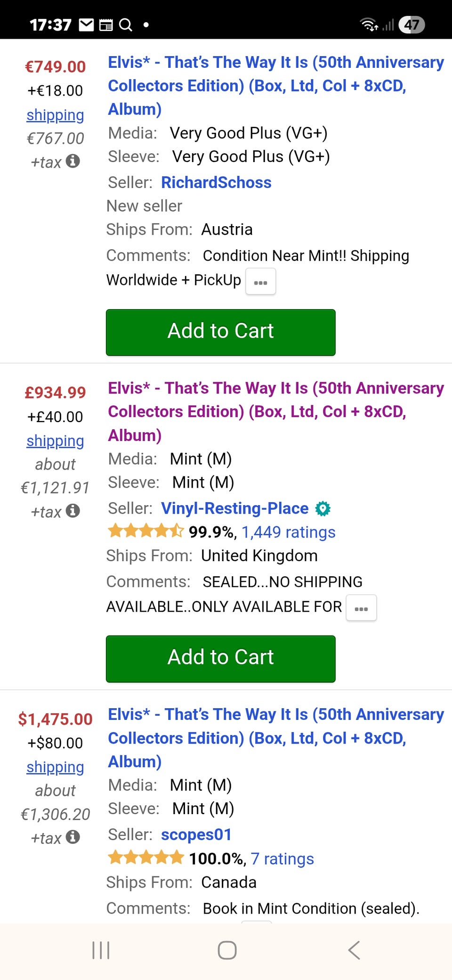Expand the SEALED comments ellipsis button

pyautogui.click(x=361, y=608)
